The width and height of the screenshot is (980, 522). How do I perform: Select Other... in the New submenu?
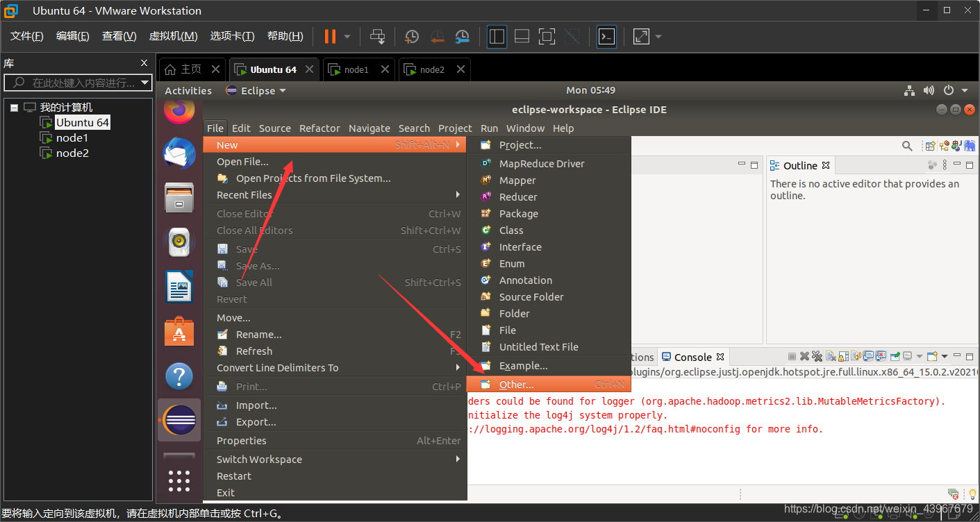click(x=549, y=385)
